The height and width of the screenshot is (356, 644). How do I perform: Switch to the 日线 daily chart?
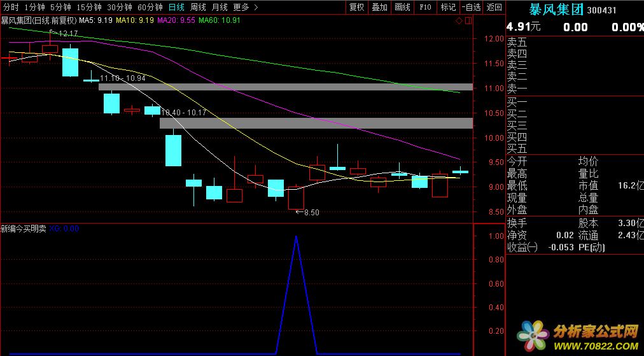tap(177, 7)
